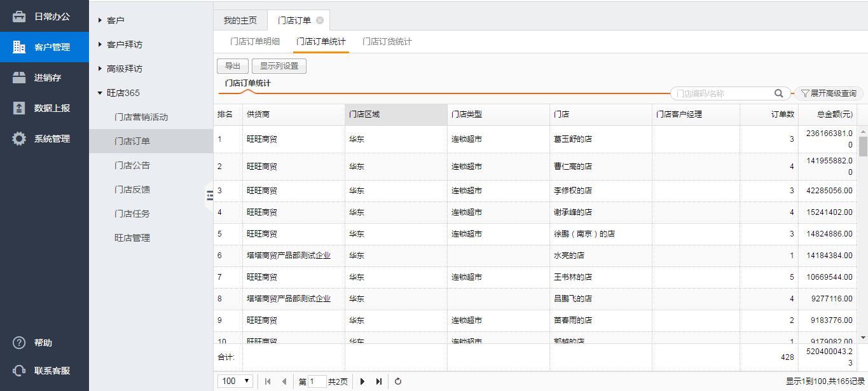Go to the first page
This screenshot has height=391, width=868.
[268, 381]
